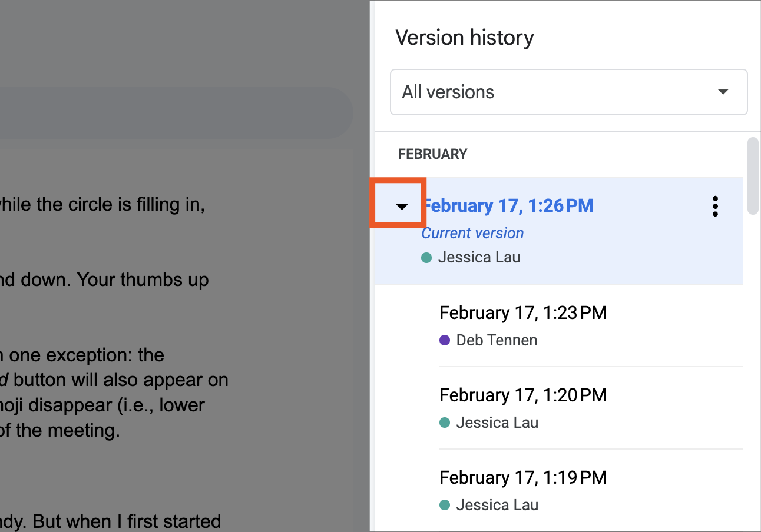The image size is (761, 532).
Task: Click the Current version label
Action: pos(472,233)
